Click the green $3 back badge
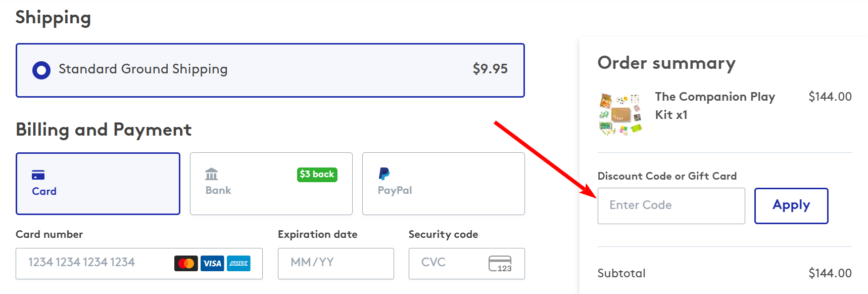Screen dimensions: 868x294 point(317,175)
